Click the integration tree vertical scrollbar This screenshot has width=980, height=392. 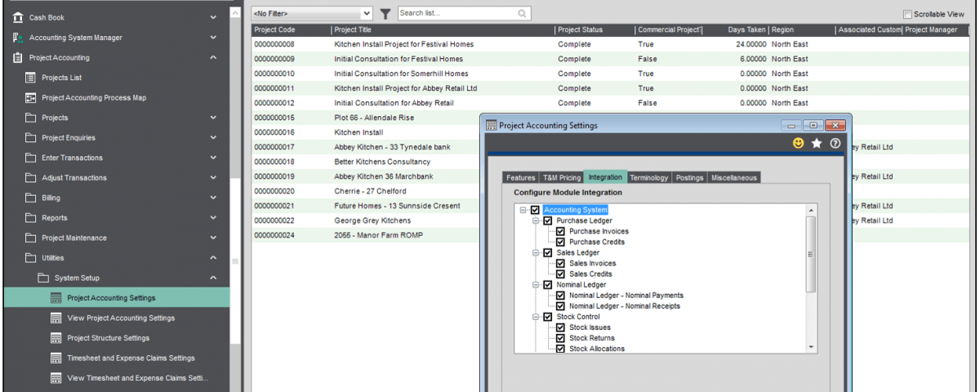(x=811, y=278)
